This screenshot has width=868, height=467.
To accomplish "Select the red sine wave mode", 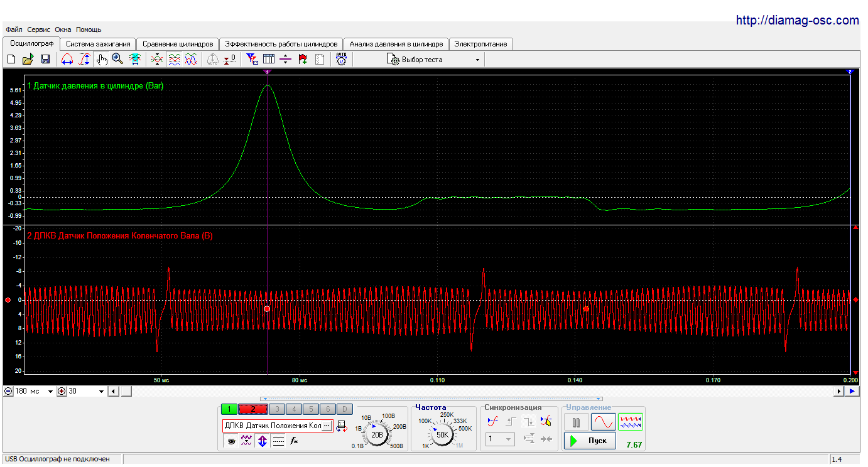I will 604,422.
